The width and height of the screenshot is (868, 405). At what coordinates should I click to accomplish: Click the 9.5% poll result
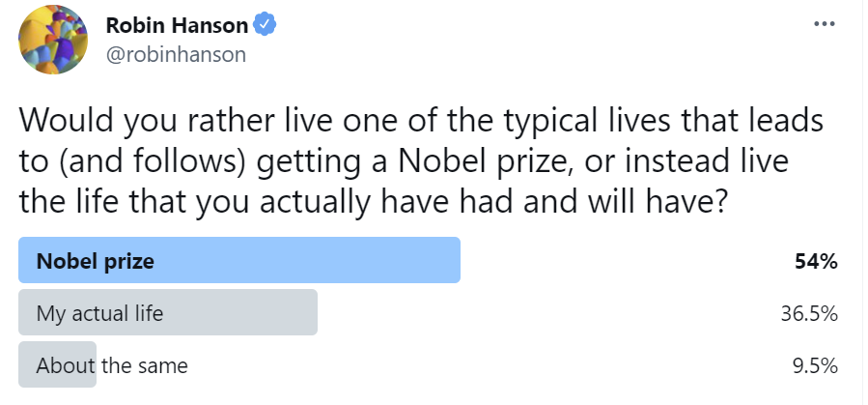[814, 365]
